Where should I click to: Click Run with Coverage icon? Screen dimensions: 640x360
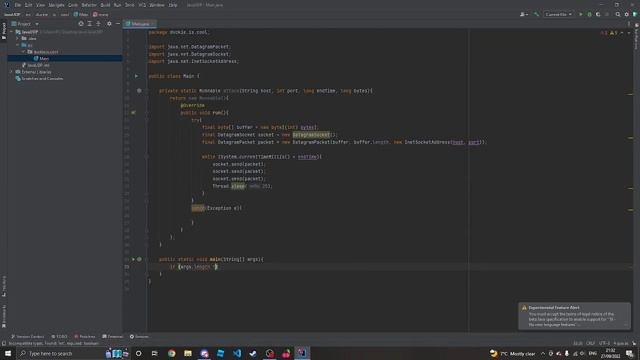(x=598, y=14)
